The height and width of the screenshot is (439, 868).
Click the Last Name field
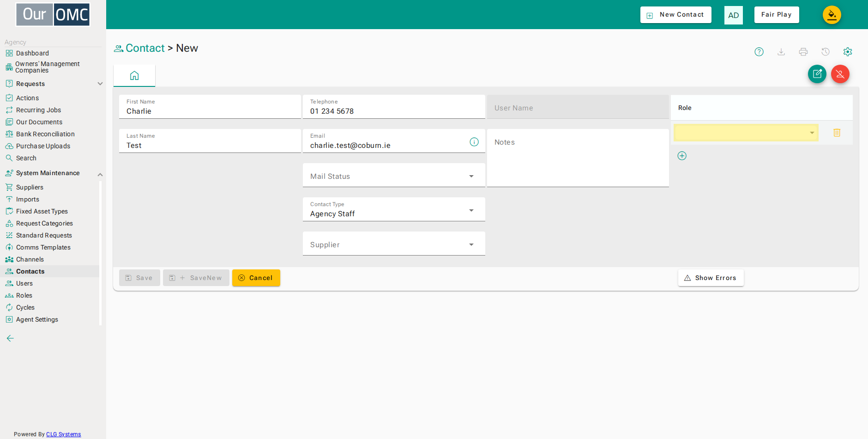click(x=210, y=141)
